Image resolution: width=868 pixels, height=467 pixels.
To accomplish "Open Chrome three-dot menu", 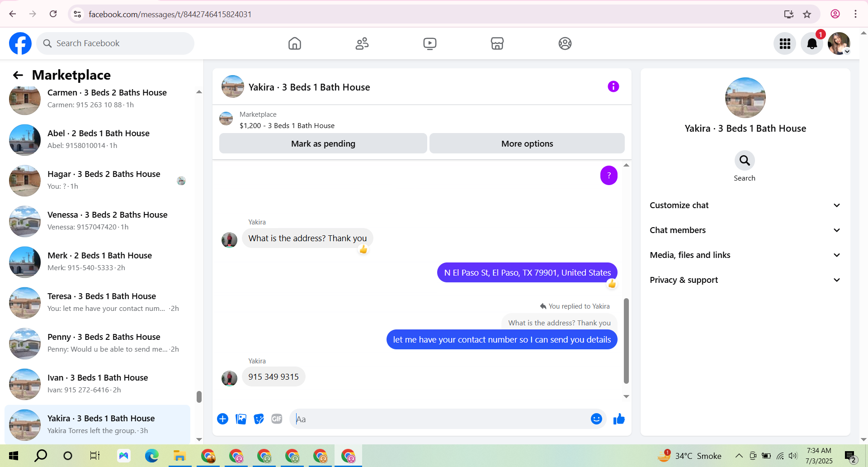I will pyautogui.click(x=855, y=14).
